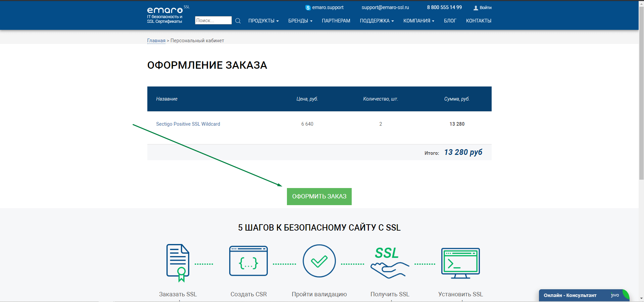The height and width of the screenshot is (302, 644).
Task: Click the Название column header
Action: click(167, 99)
